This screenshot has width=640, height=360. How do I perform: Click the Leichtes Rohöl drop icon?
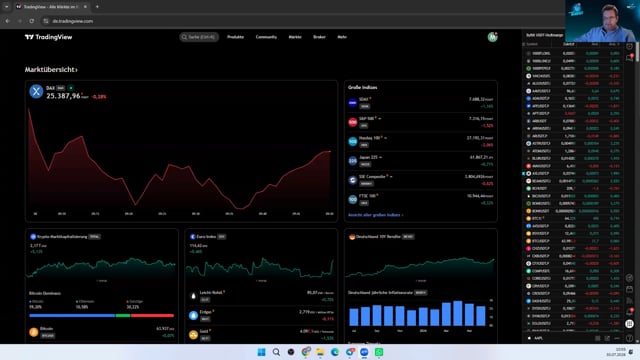[x=193, y=296]
